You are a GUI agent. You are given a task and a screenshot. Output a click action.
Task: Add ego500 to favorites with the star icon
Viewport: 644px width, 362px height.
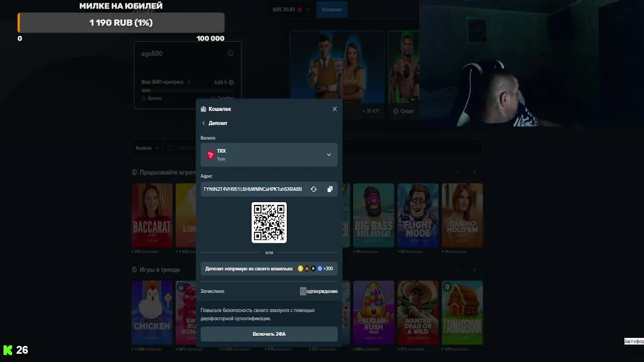click(230, 53)
